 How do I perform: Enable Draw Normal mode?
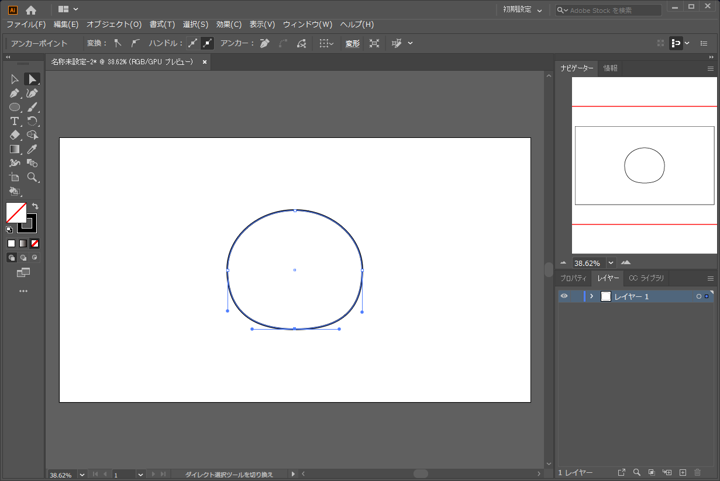click(x=11, y=258)
